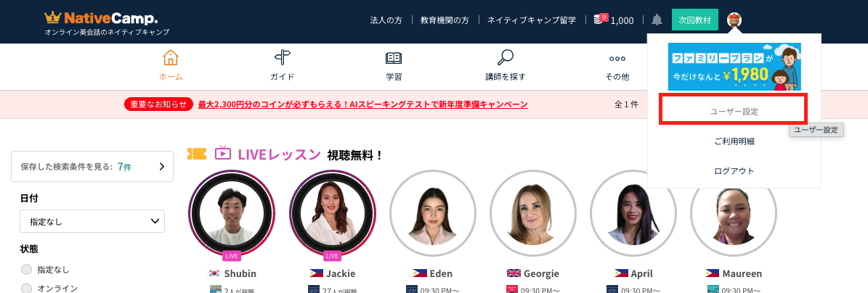Select the 指定なし status radio button
Screen dimensions: 868x293
tap(27, 270)
